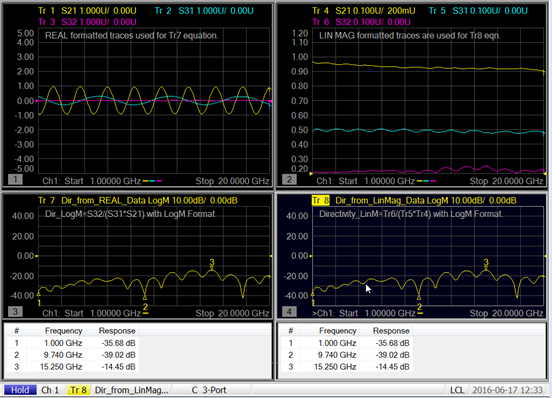552x398 pixels.
Task: Click window number 1 badge
Action: pos(15,179)
